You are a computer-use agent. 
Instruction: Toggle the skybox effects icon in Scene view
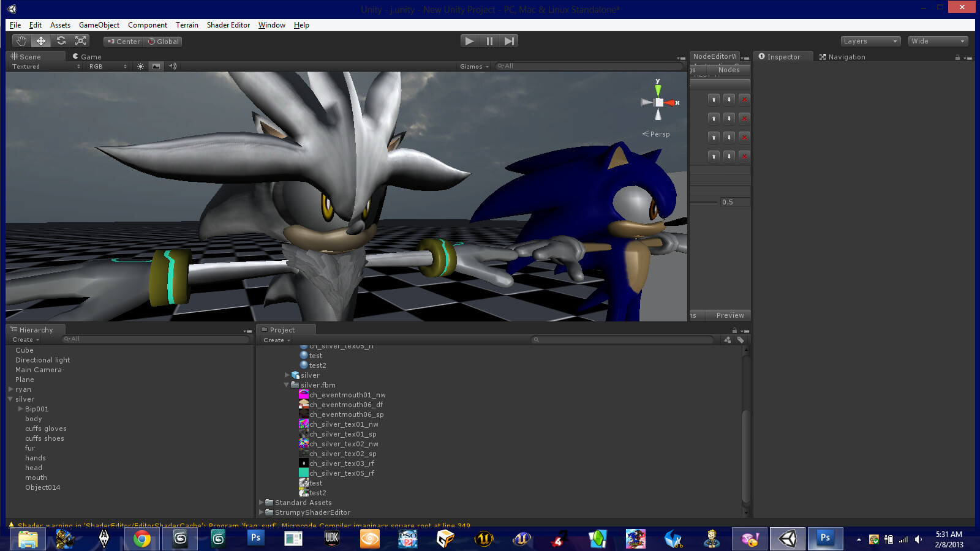(156, 66)
